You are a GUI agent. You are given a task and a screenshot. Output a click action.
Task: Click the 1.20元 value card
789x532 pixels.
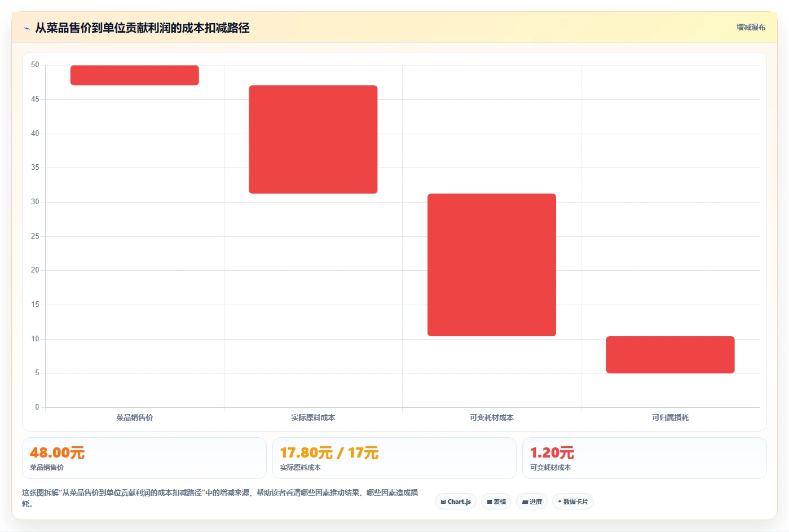645,458
